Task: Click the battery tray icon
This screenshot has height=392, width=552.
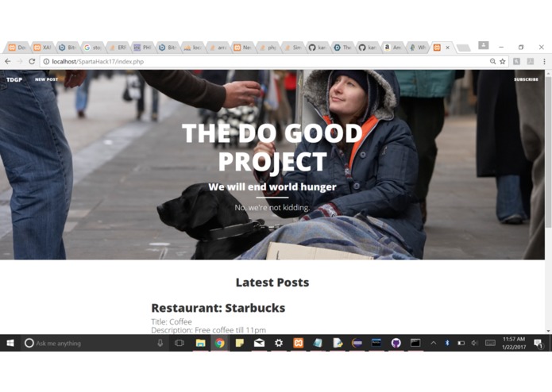Action: 461,343
